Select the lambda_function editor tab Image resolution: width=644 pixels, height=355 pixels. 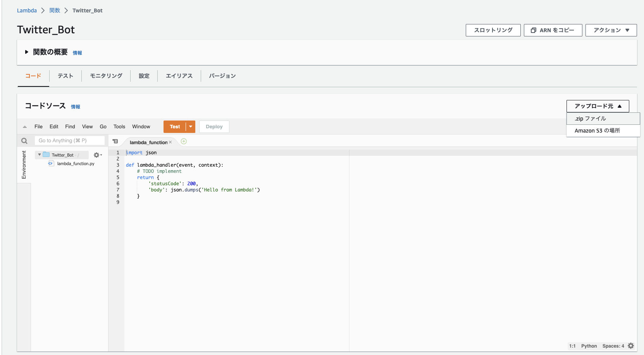click(148, 142)
